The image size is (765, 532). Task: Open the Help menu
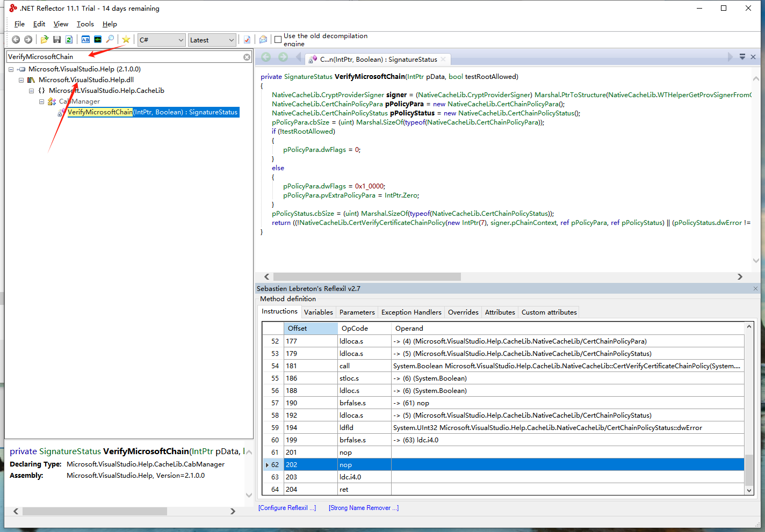(x=110, y=24)
